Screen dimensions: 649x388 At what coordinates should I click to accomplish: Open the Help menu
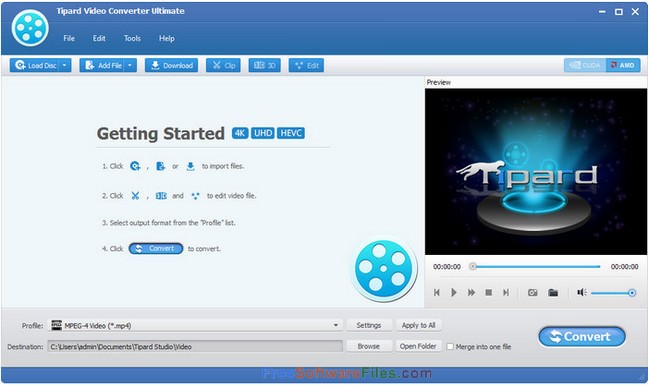pos(166,38)
